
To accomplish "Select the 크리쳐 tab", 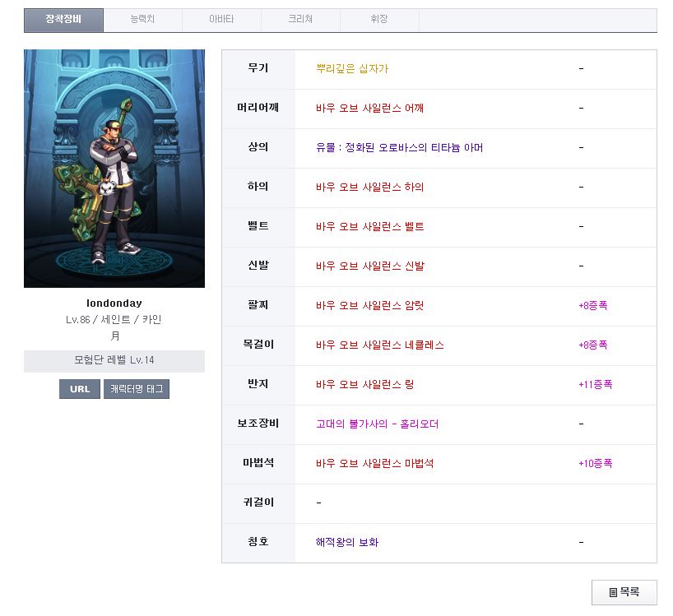I will tap(300, 20).
